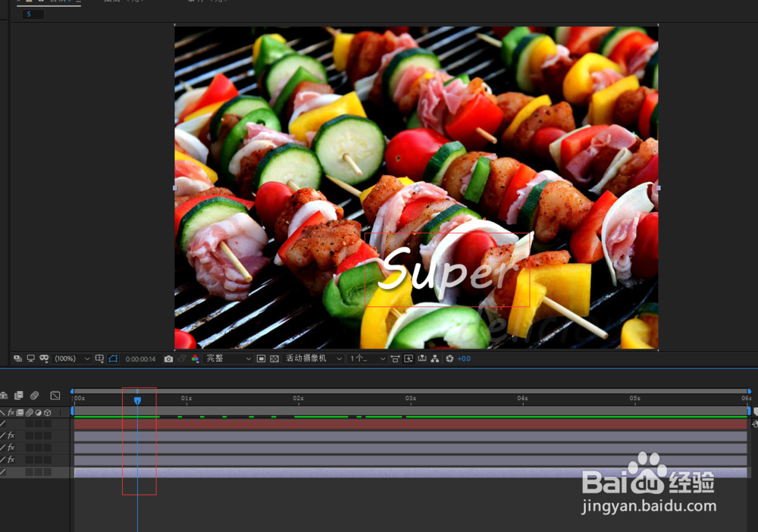Click the gray work area bar
The height and width of the screenshot is (532, 758).
click(410, 411)
